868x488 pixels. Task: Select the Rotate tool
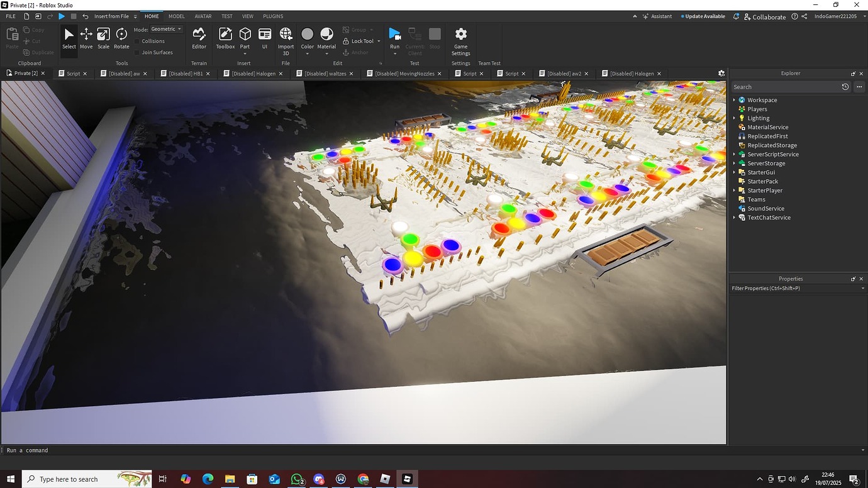pyautogui.click(x=121, y=38)
